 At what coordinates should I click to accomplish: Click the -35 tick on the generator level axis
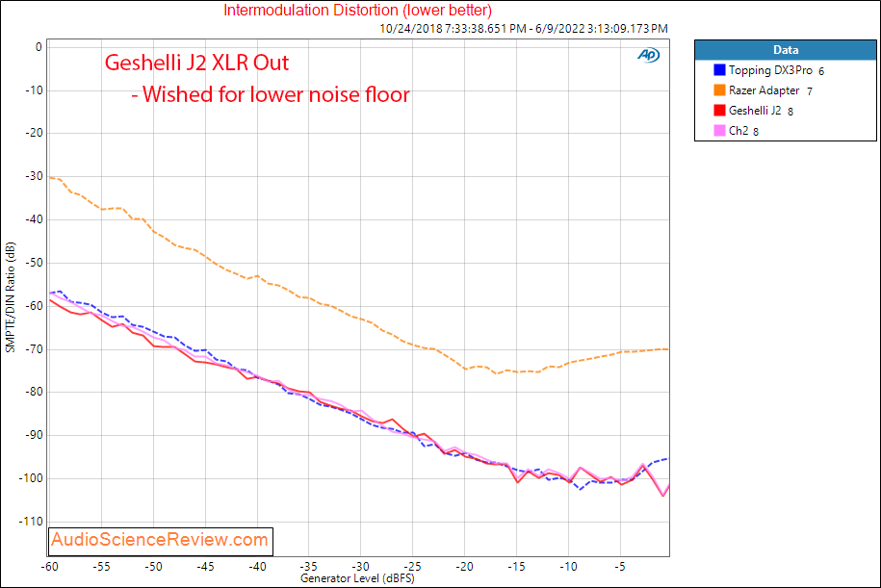(308, 567)
